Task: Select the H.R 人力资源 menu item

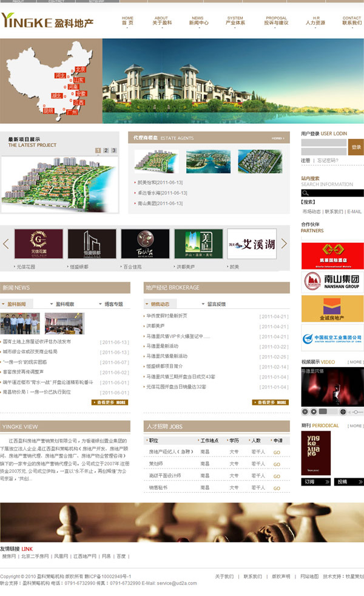Action: 315,21
